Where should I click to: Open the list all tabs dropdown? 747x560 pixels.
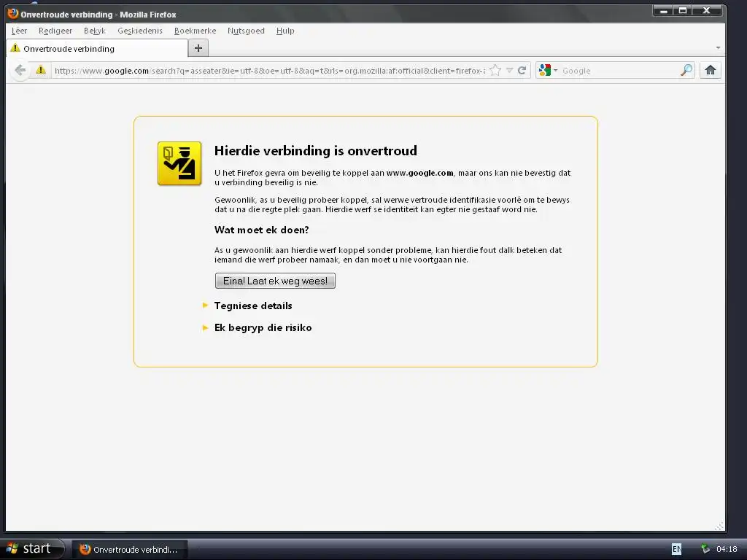[718, 47]
